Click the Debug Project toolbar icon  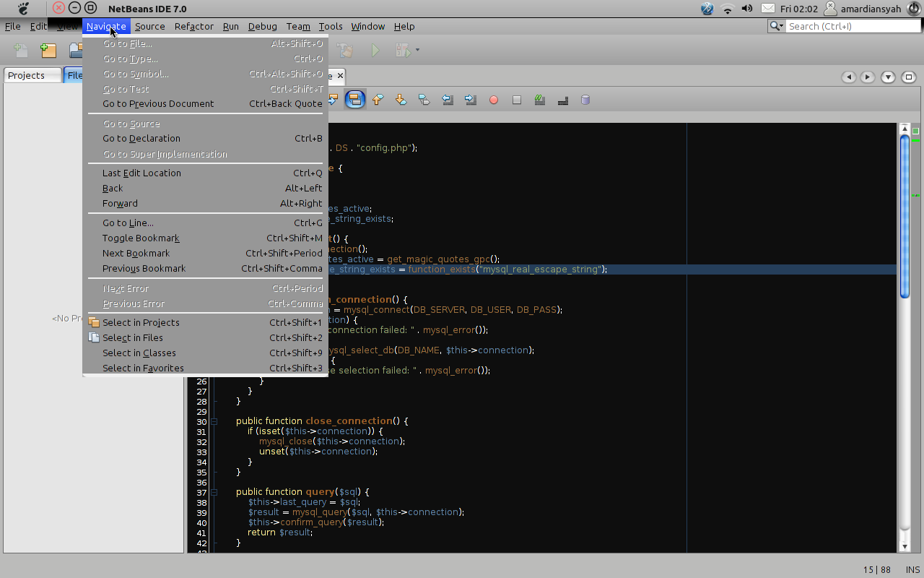(x=402, y=51)
